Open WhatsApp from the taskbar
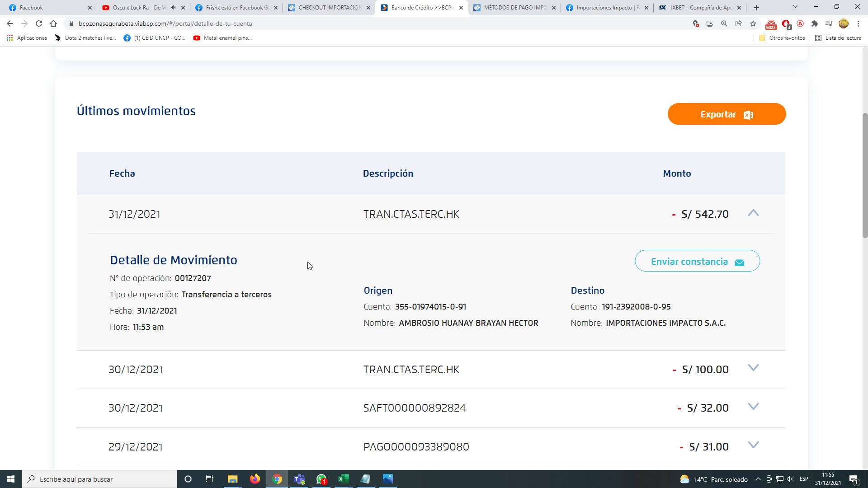The height and width of the screenshot is (488, 868). click(x=321, y=479)
